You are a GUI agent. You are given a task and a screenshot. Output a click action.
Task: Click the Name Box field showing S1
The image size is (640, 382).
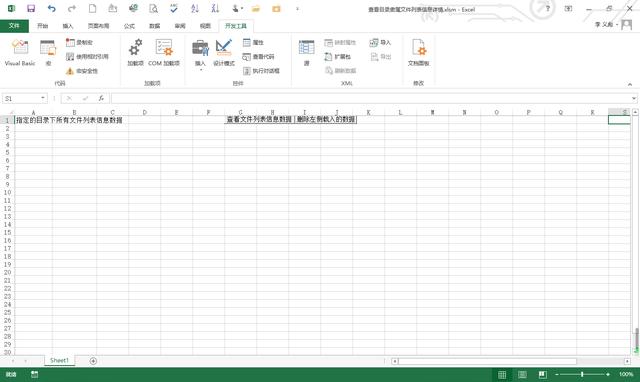point(21,98)
